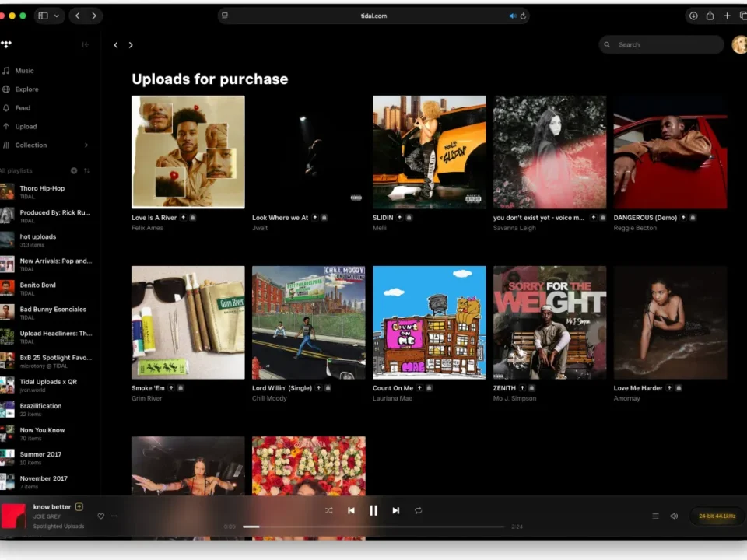Image resolution: width=747 pixels, height=560 pixels.
Task: Go back to the previous track
Action: click(351, 511)
